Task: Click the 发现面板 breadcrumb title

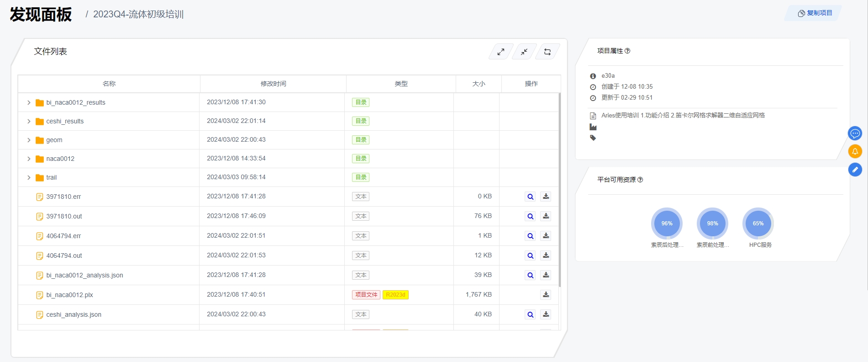Action: coord(41,15)
